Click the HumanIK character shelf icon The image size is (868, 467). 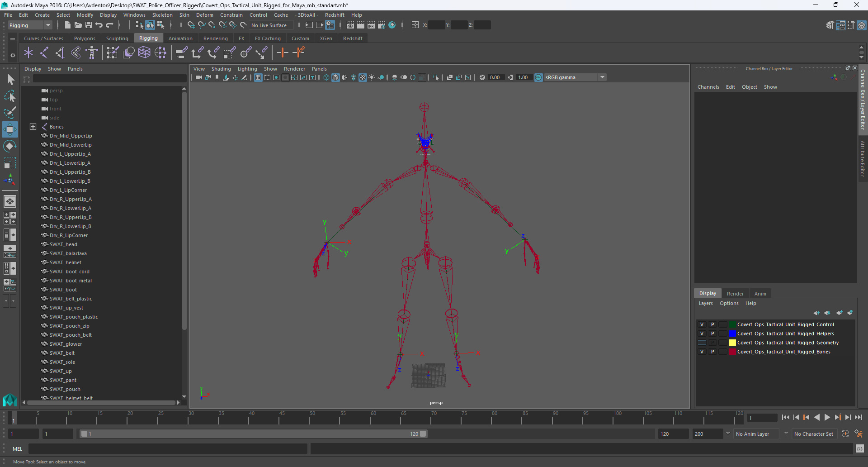click(92, 53)
